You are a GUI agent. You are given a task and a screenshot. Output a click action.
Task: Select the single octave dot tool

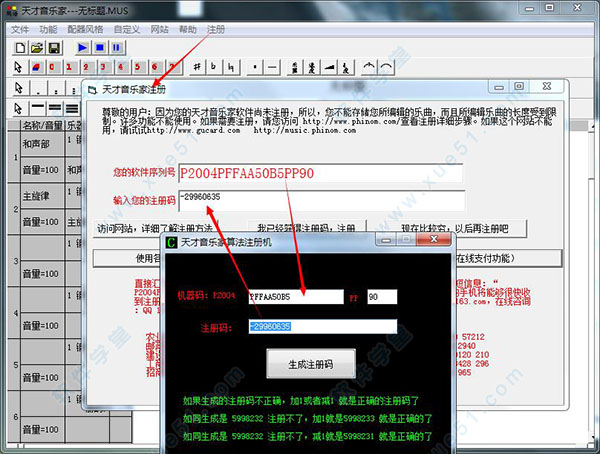(38, 88)
